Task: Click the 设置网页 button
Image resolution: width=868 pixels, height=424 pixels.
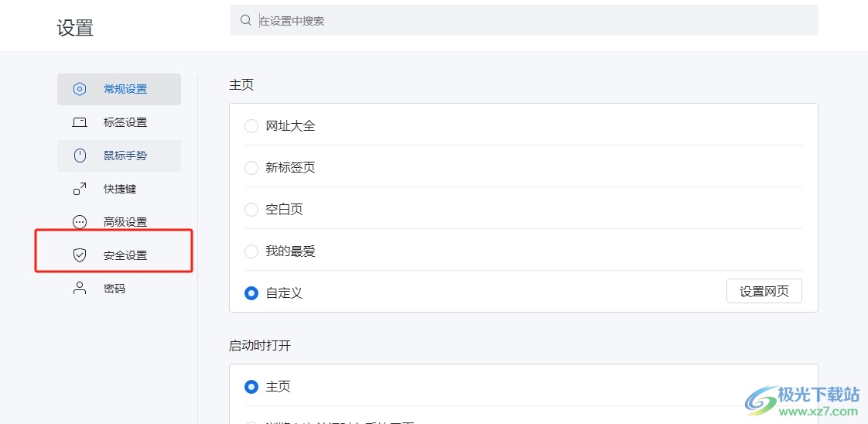Action: point(764,292)
